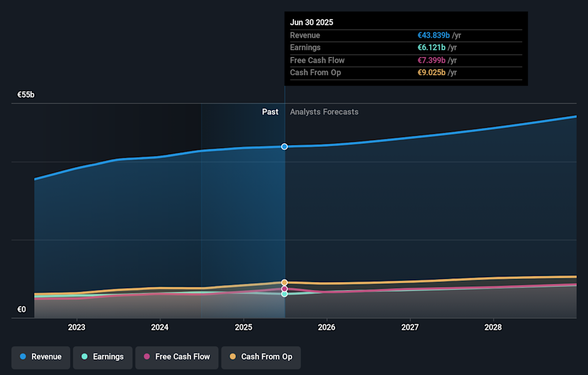Toggle the Cash From Op legend series

(260, 357)
